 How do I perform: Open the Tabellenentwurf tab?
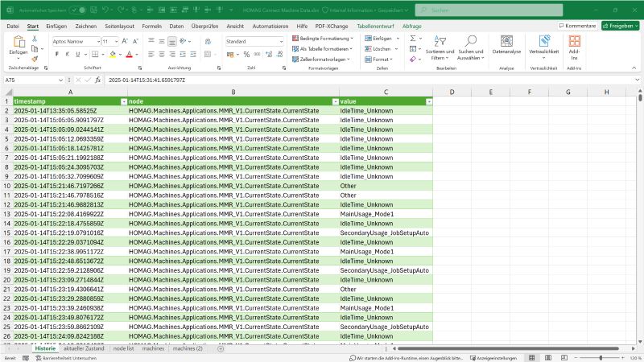pos(375,26)
